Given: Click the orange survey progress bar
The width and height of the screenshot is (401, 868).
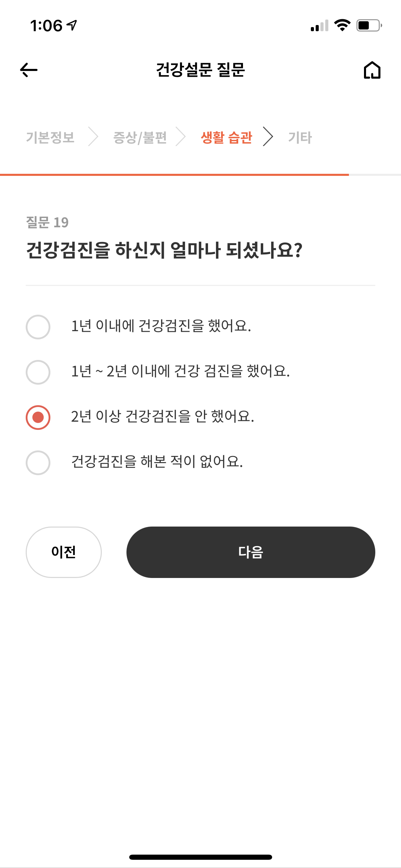Looking at the screenshot, I should tap(174, 175).
